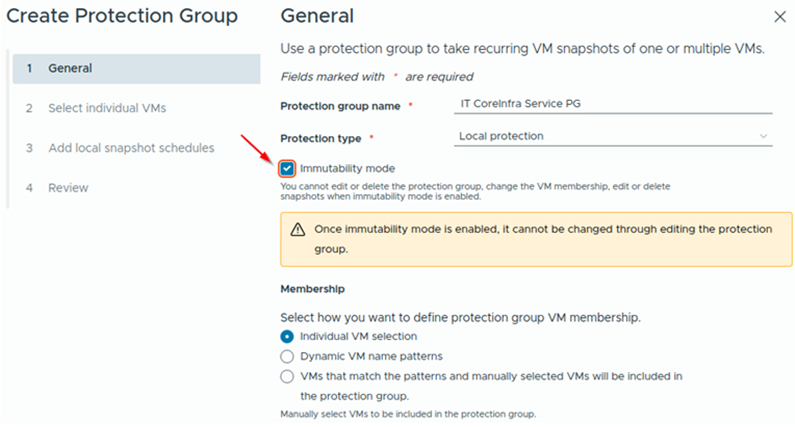Click the Protection type dropdown chevron

[x=764, y=135]
